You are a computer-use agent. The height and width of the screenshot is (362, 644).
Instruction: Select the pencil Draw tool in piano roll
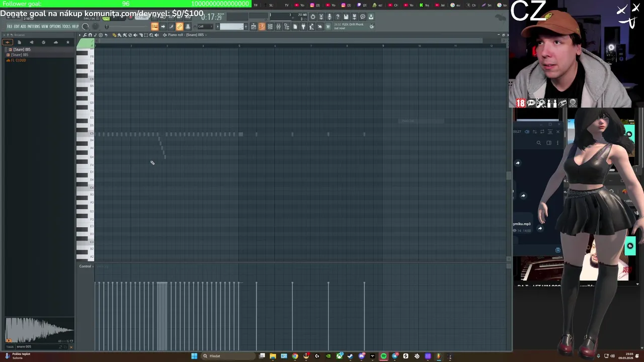click(x=114, y=35)
